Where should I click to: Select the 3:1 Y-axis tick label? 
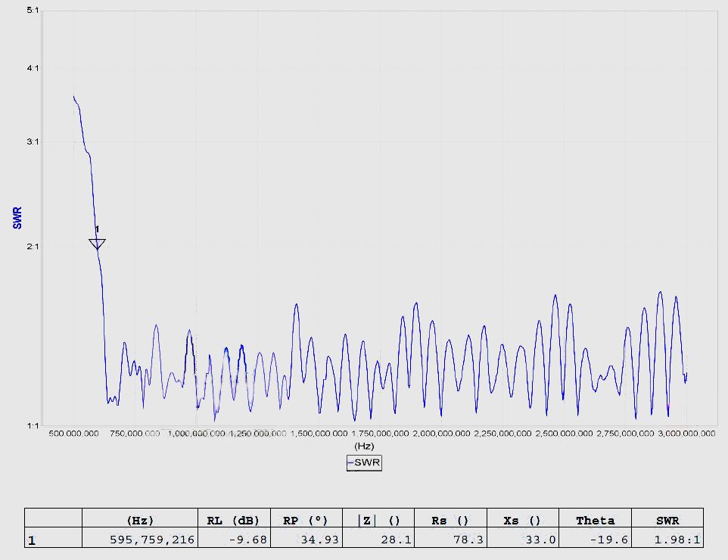[32, 142]
